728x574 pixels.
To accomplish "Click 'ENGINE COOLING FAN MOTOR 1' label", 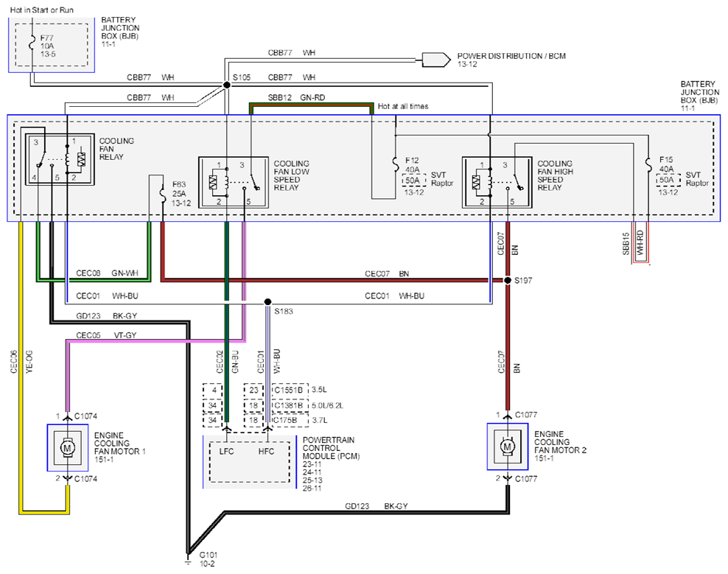I will click(120, 444).
